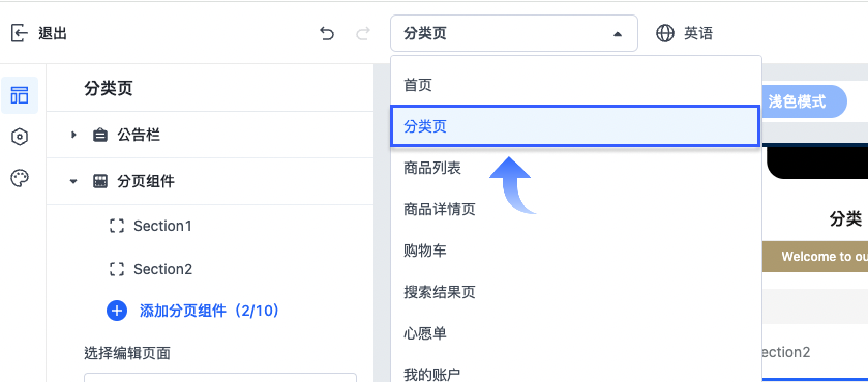Viewport: 868px width, 382px height.
Task: Click the globe language icon
Action: pyautogui.click(x=665, y=33)
